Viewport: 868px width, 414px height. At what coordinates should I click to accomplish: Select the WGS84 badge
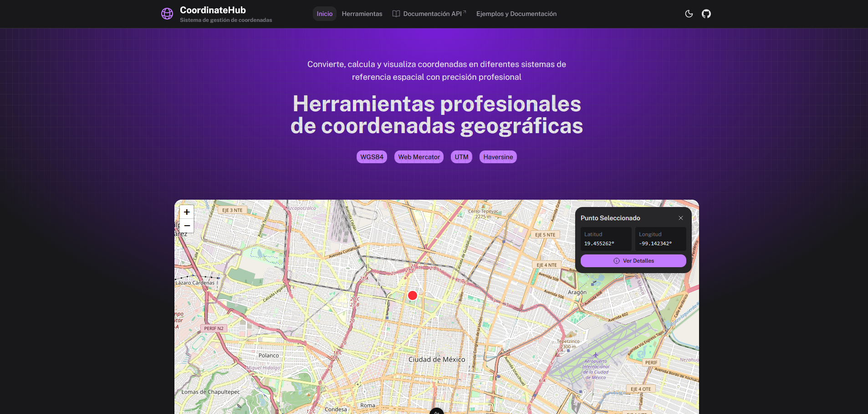371,156
